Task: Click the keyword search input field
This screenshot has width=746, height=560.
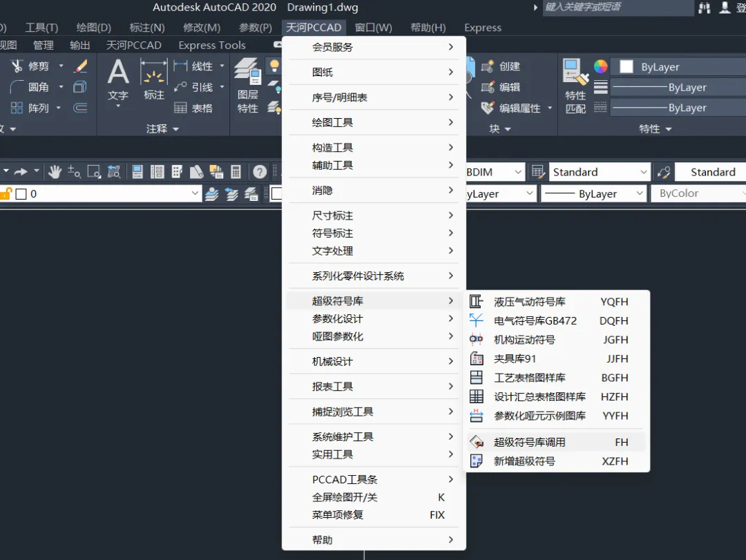Action: click(618, 7)
